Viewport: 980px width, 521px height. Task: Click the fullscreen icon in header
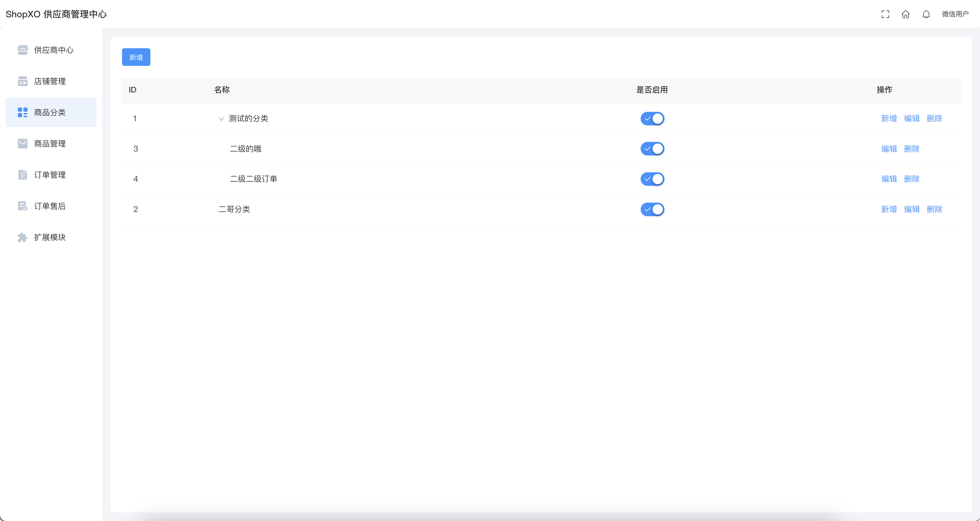click(885, 14)
